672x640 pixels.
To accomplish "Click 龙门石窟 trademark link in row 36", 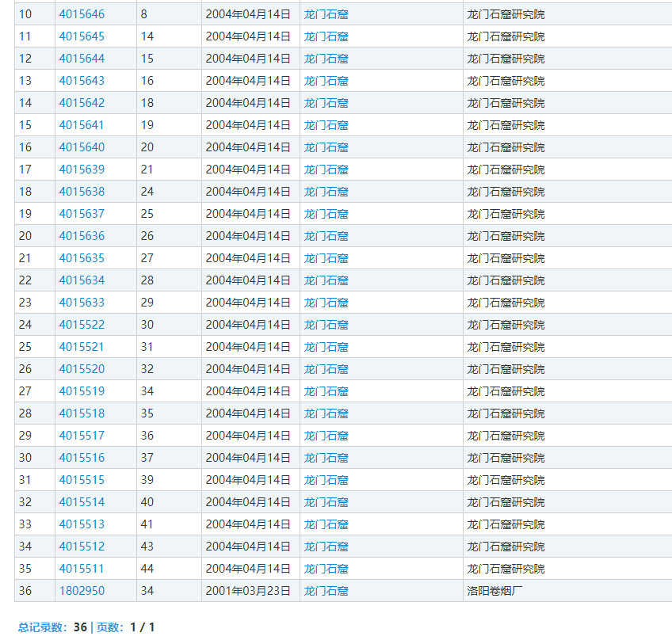I will point(326,591).
